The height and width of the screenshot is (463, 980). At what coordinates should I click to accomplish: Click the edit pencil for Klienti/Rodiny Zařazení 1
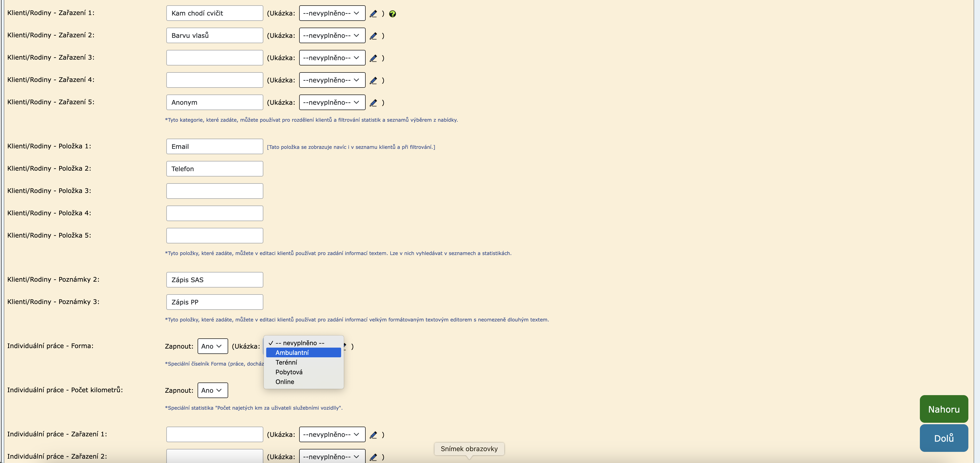[373, 14]
